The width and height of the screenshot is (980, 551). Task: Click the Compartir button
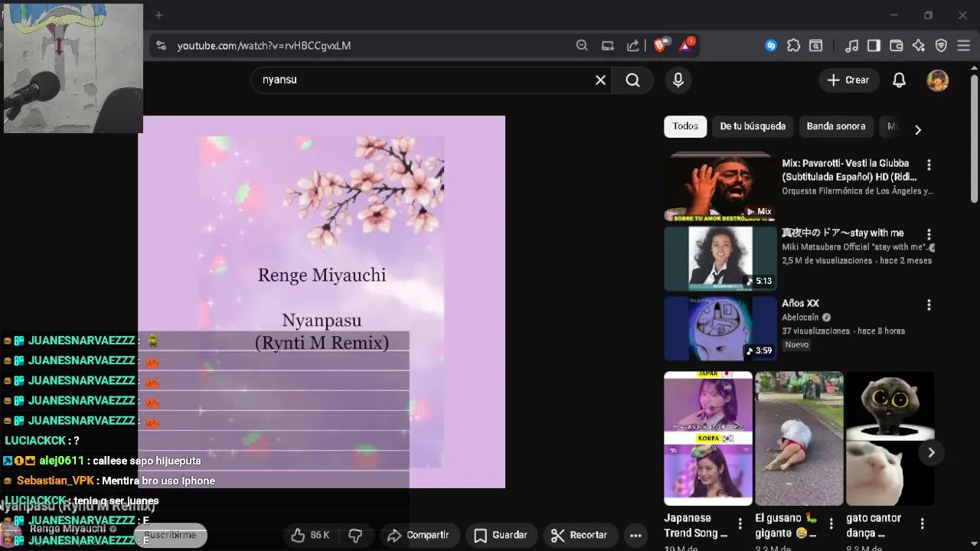coord(418,536)
